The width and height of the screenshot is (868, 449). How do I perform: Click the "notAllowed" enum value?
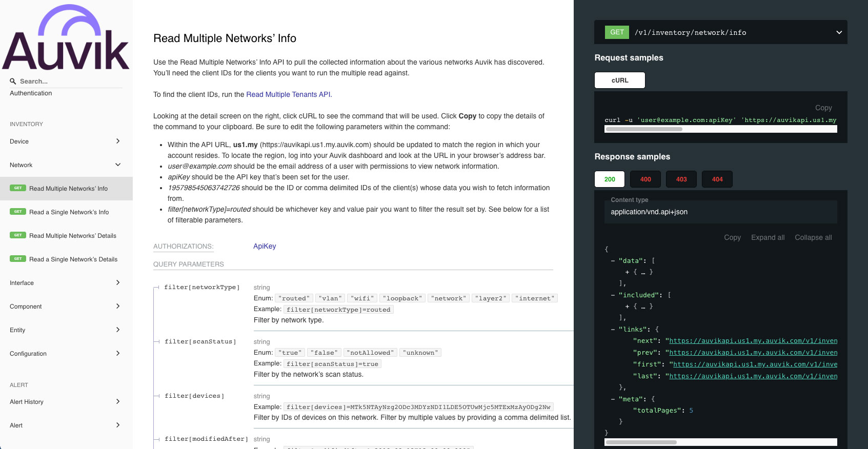[370, 353]
